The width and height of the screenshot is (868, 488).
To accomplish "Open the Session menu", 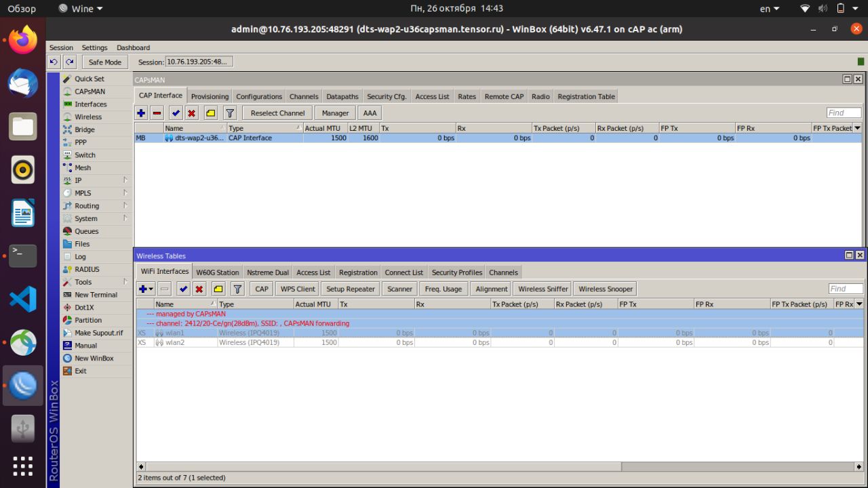I will pyautogui.click(x=61, y=47).
